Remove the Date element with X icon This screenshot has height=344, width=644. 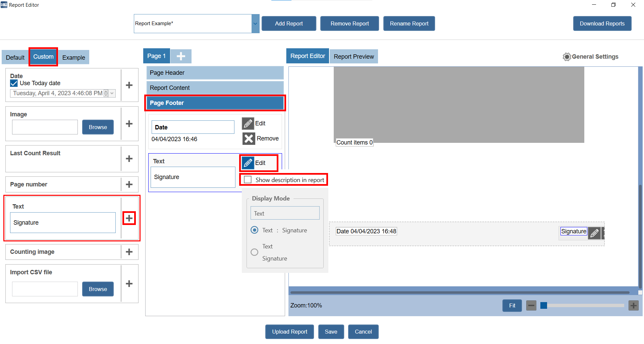[249, 138]
